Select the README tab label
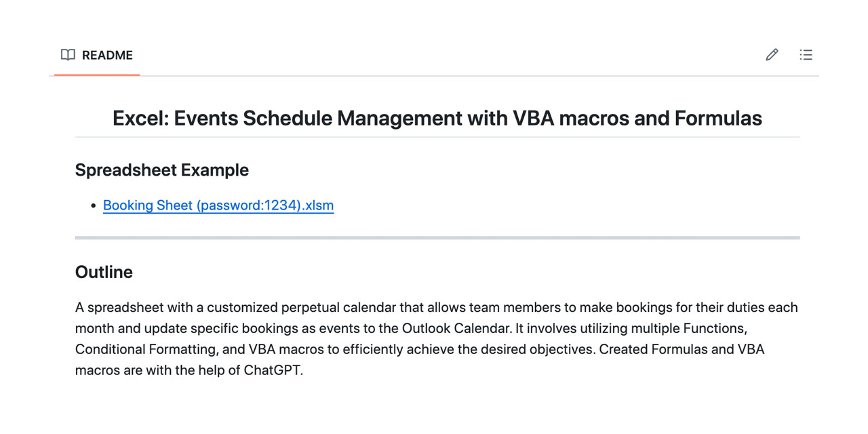Viewport: 868px width, 434px height. [x=107, y=55]
